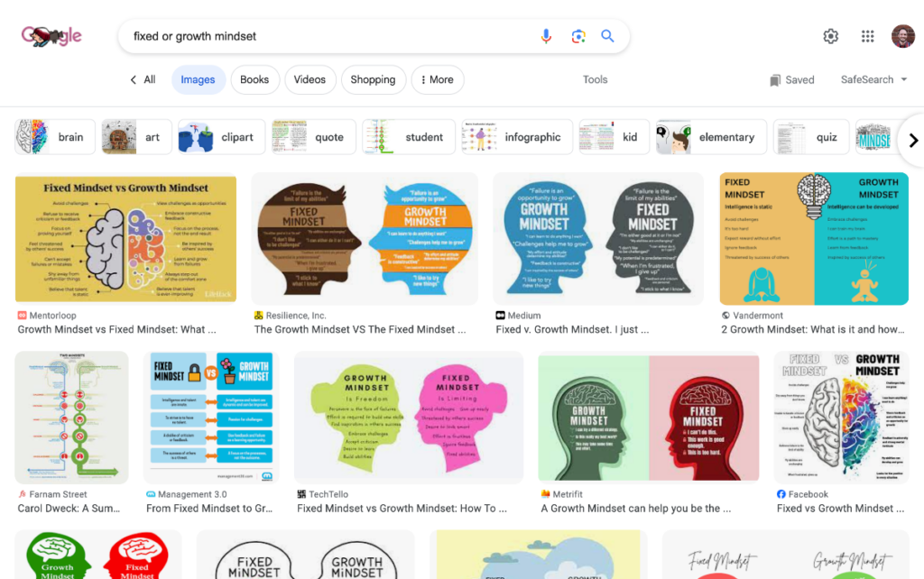Switch to the Books tab
The width and height of the screenshot is (924, 579).
(254, 79)
